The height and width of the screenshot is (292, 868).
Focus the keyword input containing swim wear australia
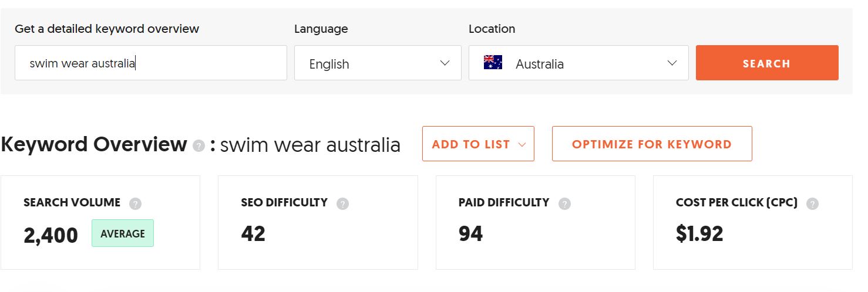(151, 63)
